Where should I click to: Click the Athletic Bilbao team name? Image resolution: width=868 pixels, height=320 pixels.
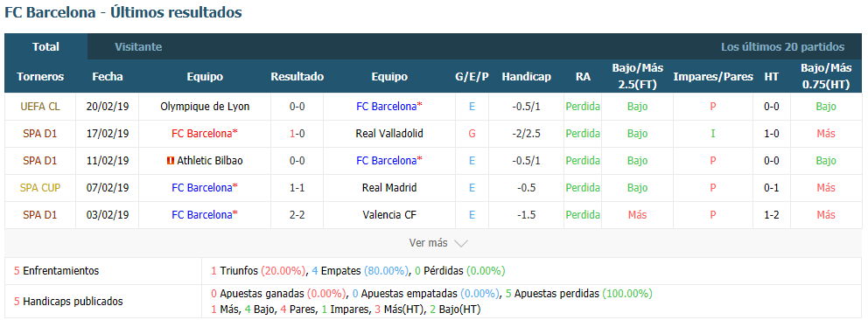pos(210,161)
